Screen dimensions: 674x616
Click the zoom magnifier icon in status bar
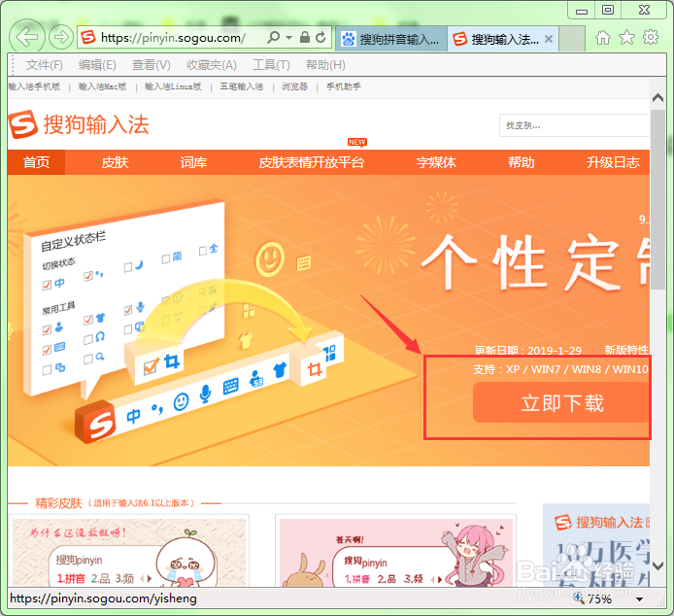[x=579, y=598]
